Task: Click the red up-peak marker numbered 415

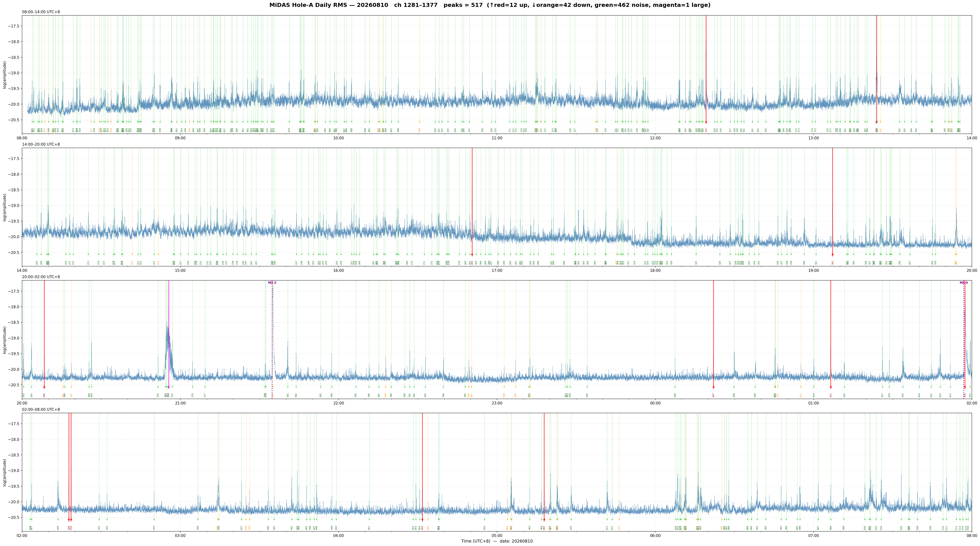Action: pos(831,387)
